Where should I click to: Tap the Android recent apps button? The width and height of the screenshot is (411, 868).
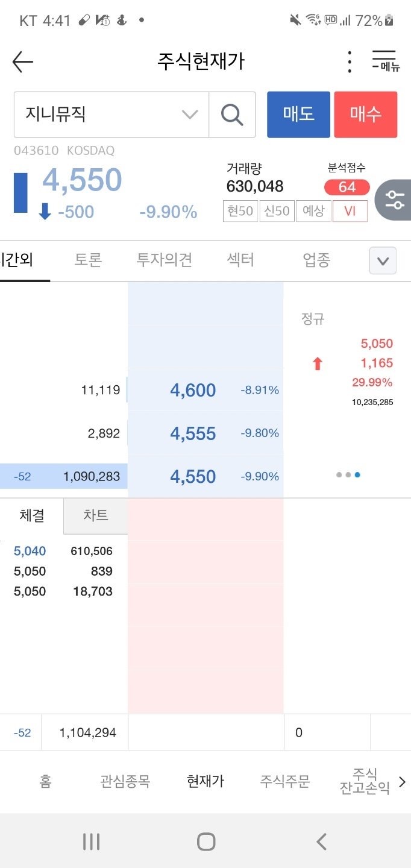click(x=91, y=841)
